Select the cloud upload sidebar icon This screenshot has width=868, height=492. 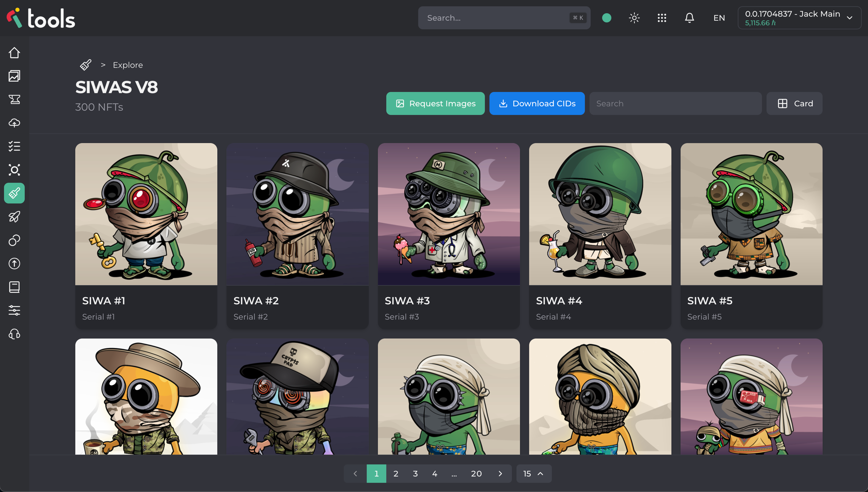click(14, 123)
